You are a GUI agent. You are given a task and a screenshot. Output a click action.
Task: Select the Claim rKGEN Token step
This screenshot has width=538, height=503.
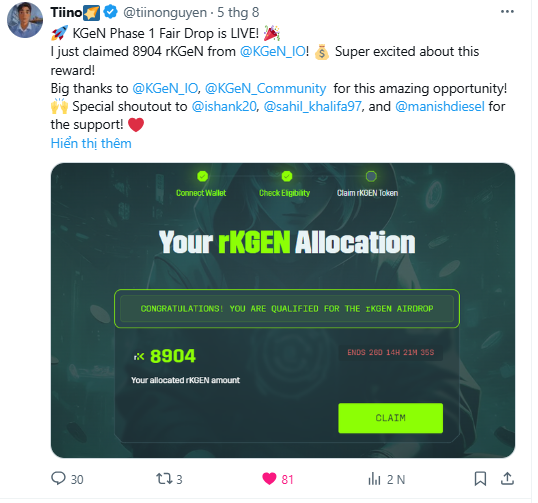coord(368,185)
